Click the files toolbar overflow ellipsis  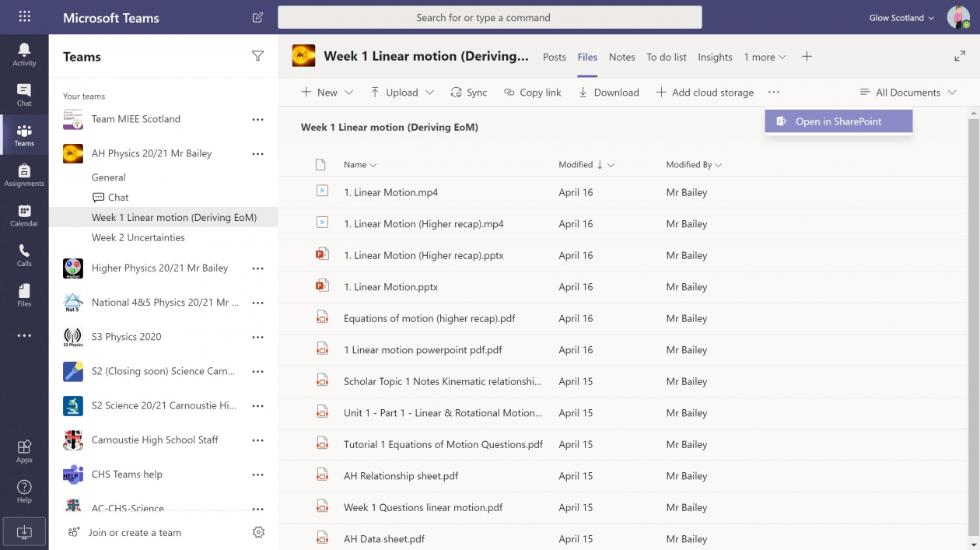pyautogui.click(x=773, y=92)
